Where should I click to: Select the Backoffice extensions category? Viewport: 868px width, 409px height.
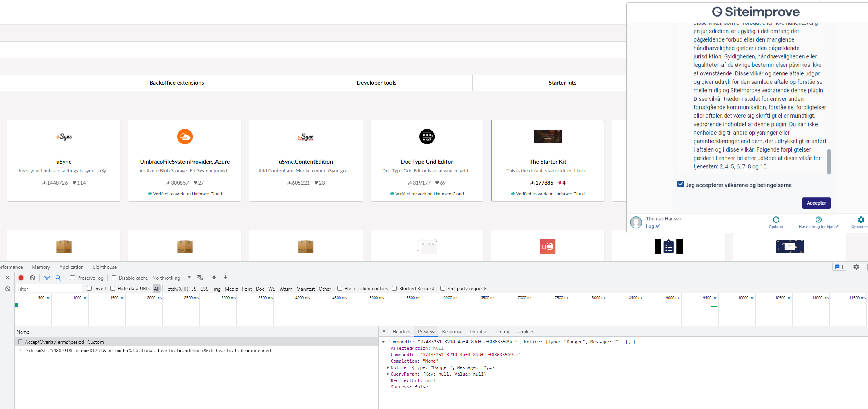176,83
